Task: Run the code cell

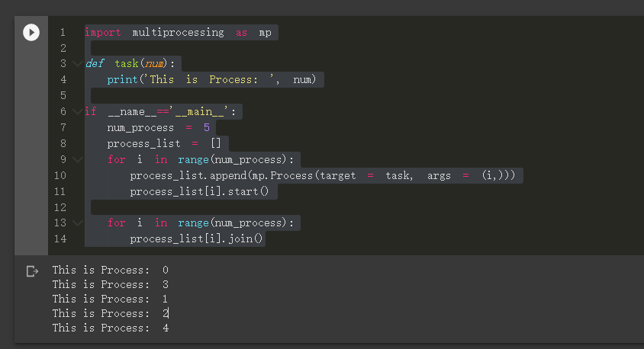Action: [x=31, y=32]
